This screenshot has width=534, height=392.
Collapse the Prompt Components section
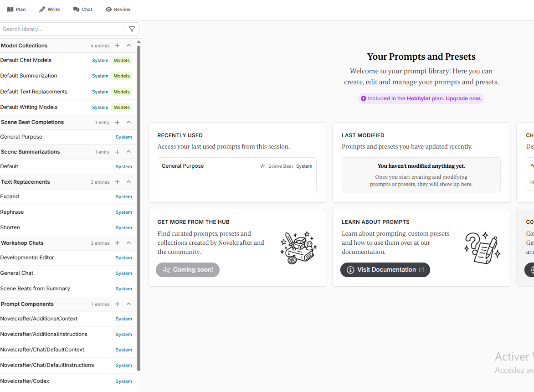128,304
